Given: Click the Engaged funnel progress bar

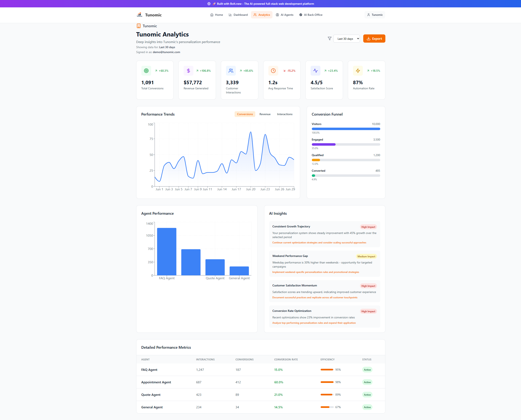Looking at the screenshot, I should point(346,144).
